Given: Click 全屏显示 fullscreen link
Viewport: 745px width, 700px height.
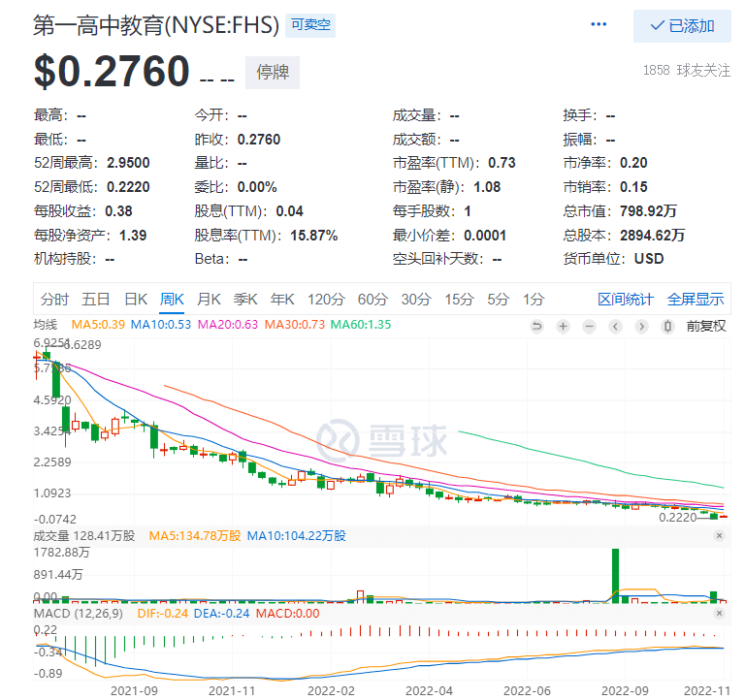Looking at the screenshot, I should [696, 300].
